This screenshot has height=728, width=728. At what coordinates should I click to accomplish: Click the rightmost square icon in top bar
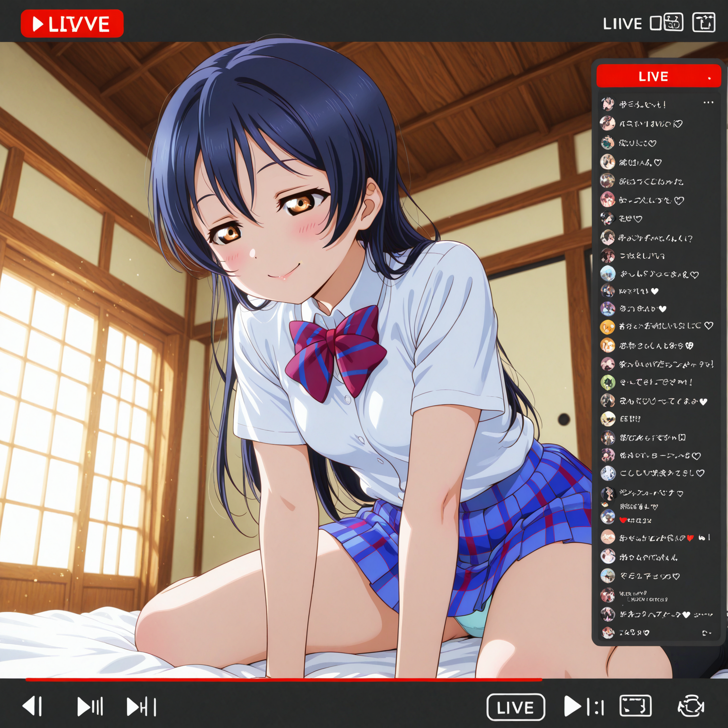[x=704, y=22]
